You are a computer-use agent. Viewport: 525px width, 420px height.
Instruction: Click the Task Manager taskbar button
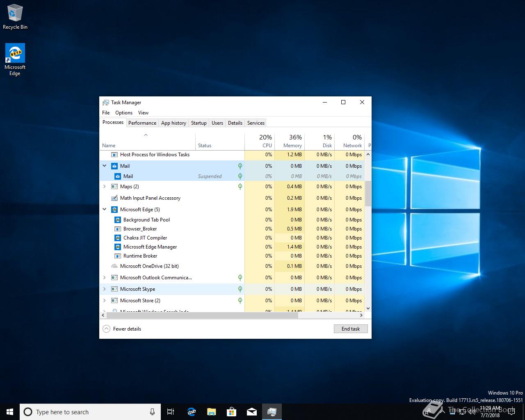[x=272, y=412]
